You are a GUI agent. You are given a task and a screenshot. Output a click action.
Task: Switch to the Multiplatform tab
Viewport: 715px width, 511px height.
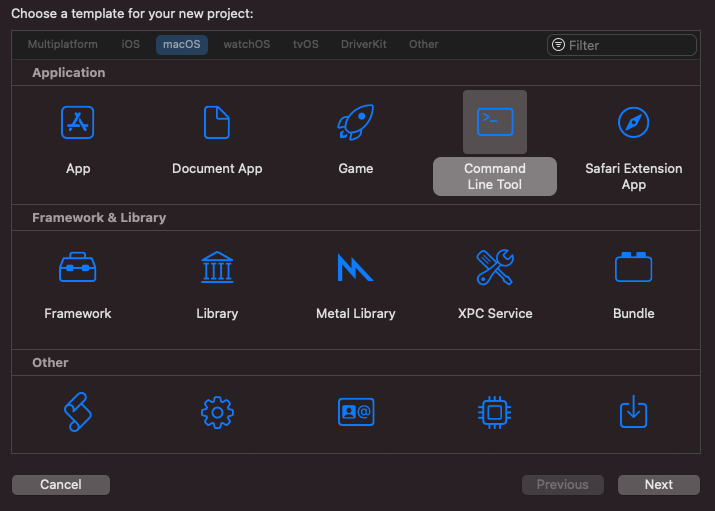coord(62,44)
